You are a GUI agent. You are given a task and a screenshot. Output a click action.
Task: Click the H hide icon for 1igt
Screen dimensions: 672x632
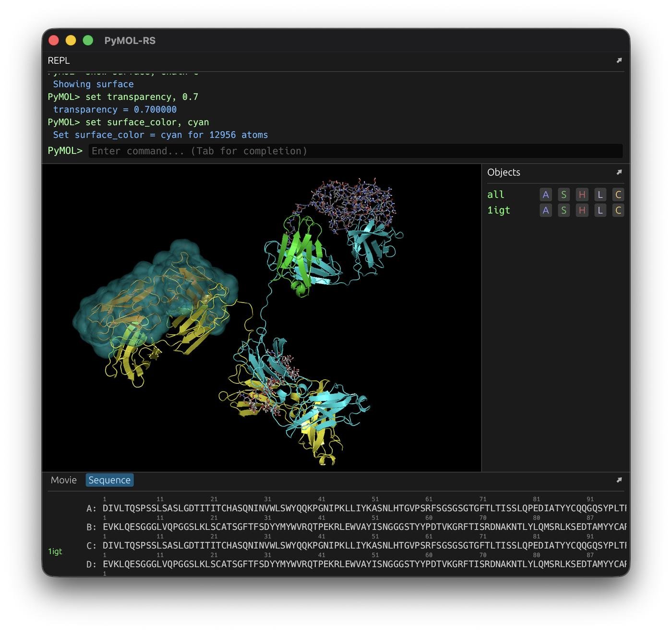(582, 210)
